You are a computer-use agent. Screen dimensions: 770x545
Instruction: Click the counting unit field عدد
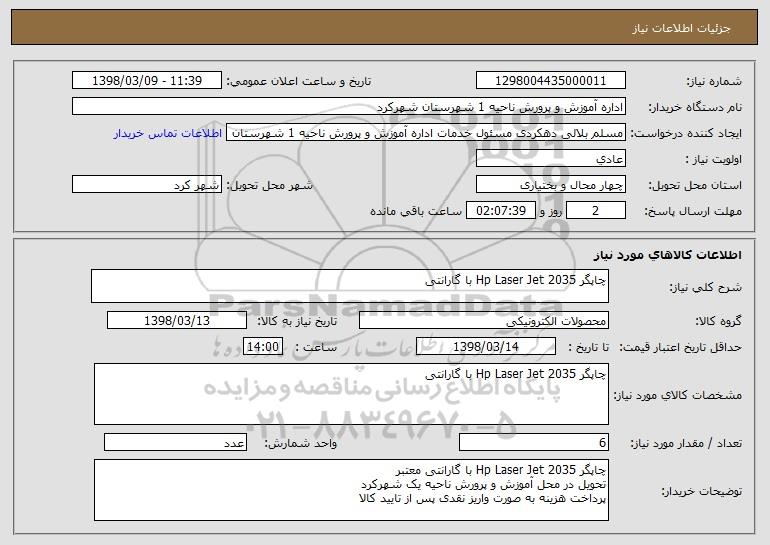pyautogui.click(x=175, y=442)
